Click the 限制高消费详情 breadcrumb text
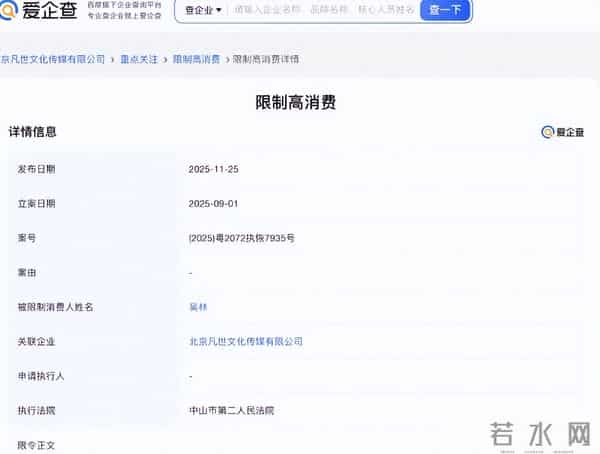Screen dimensions: 600x454 tap(266, 59)
